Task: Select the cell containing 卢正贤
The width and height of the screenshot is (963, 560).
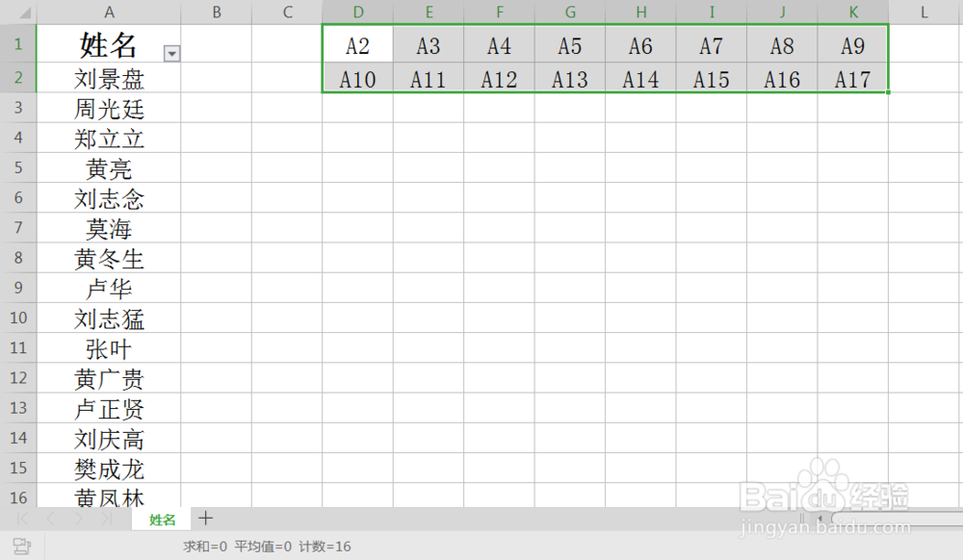Action: [x=109, y=409]
